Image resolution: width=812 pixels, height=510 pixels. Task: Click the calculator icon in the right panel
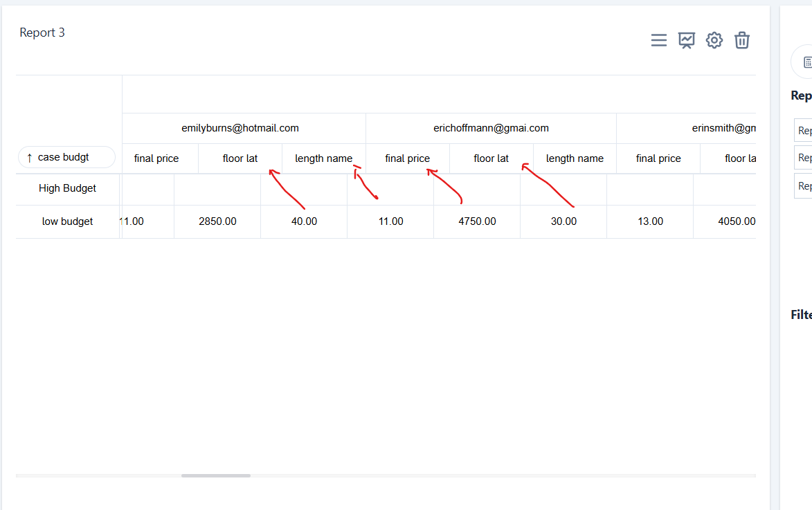point(806,62)
